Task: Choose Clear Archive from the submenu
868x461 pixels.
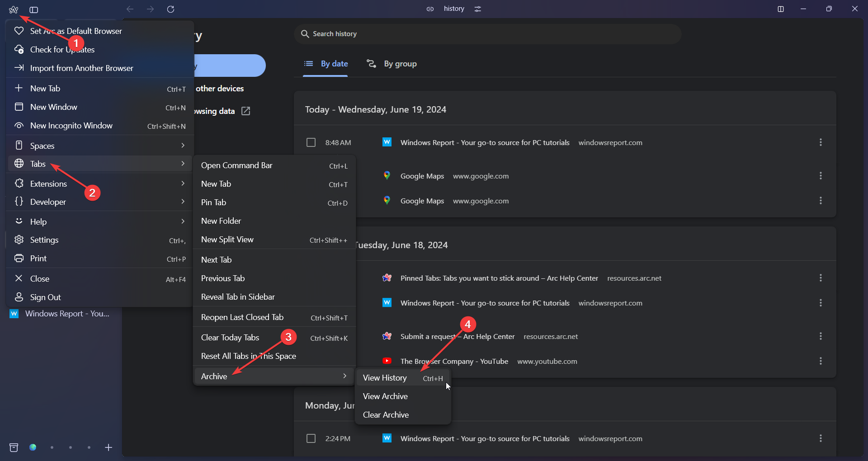Action: 386,415
